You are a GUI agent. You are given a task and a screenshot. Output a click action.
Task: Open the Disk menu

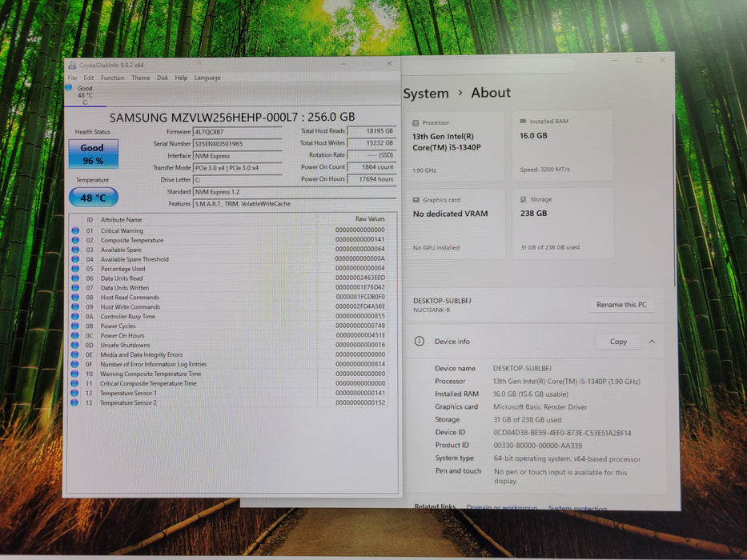(163, 78)
